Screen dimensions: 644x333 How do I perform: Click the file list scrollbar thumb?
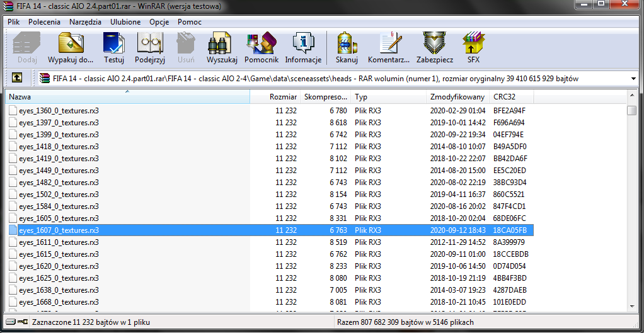point(631,111)
